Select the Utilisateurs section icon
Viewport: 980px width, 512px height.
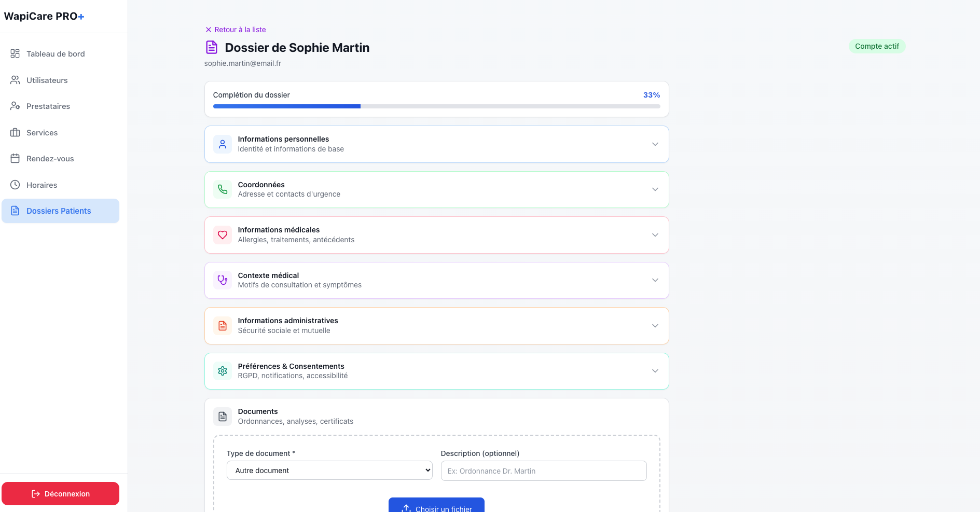coord(15,80)
